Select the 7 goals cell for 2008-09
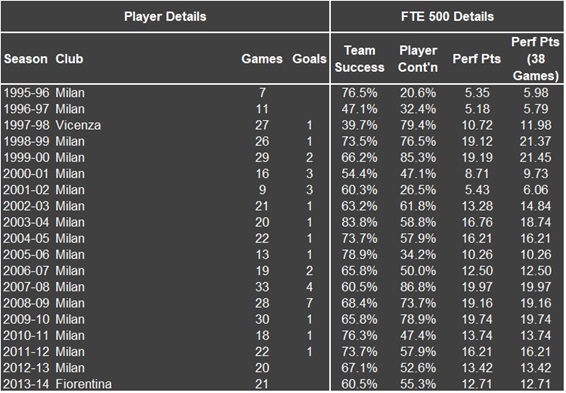This screenshot has width=566, height=393. pyautogui.click(x=309, y=303)
